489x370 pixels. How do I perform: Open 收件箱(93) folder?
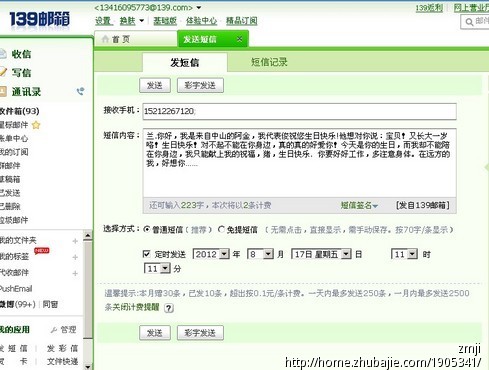[x=20, y=111]
